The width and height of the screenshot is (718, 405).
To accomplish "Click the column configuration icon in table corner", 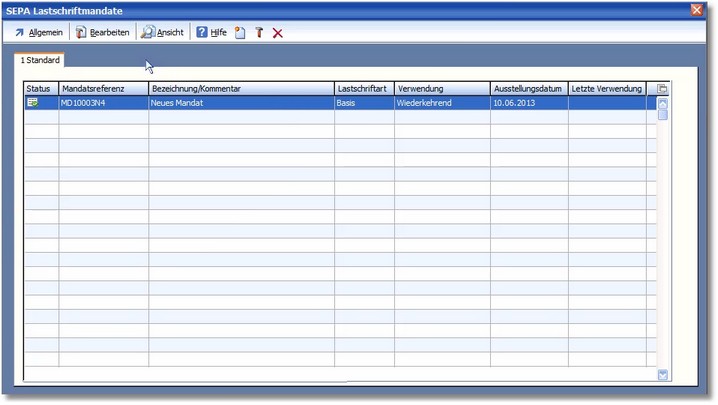I will point(662,89).
